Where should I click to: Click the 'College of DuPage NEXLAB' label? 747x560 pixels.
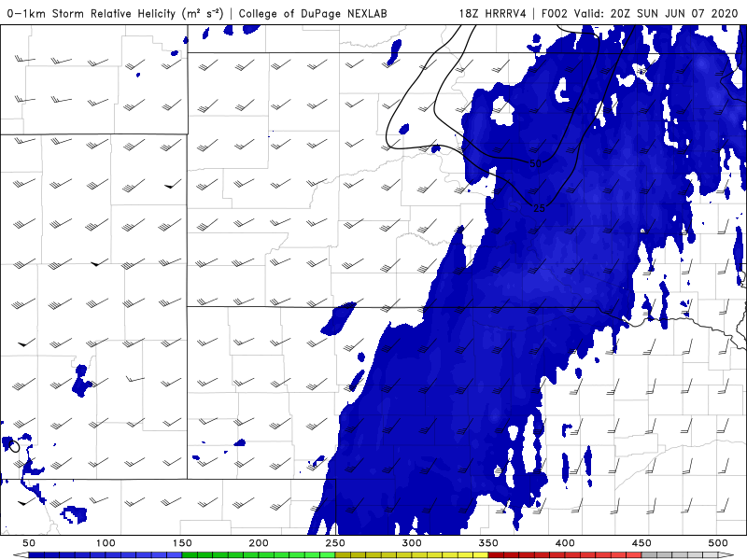tap(313, 13)
